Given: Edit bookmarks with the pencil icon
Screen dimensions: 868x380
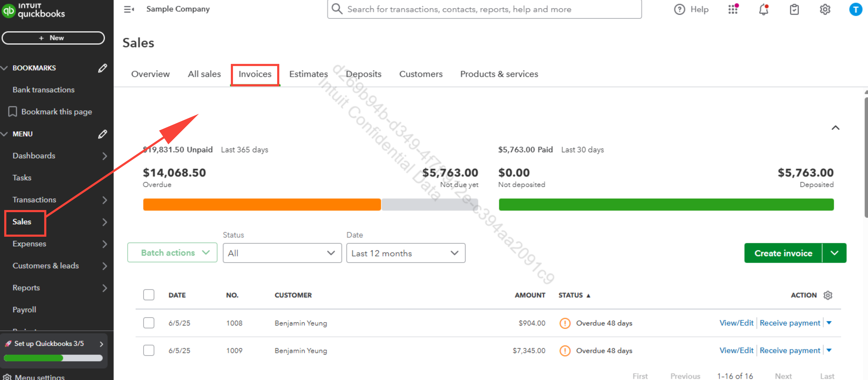Looking at the screenshot, I should (x=102, y=68).
